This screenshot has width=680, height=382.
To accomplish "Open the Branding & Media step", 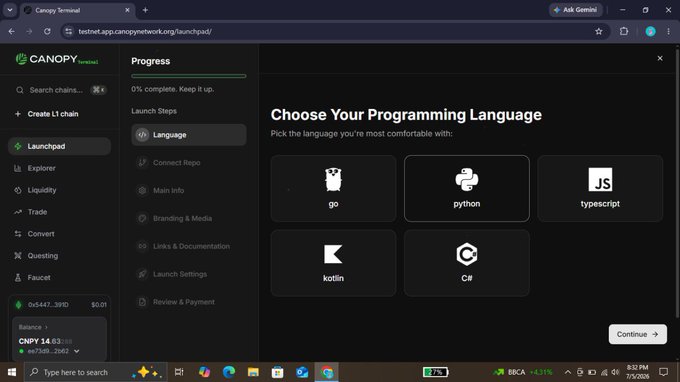I will coord(189,218).
